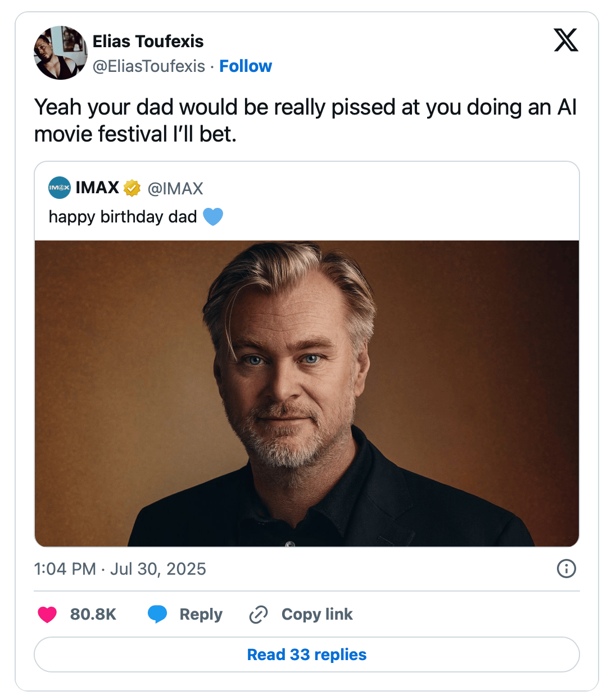Image resolution: width=616 pixels, height=700 pixels.
Task: Click the 80.8K likes count
Action: pos(93,614)
